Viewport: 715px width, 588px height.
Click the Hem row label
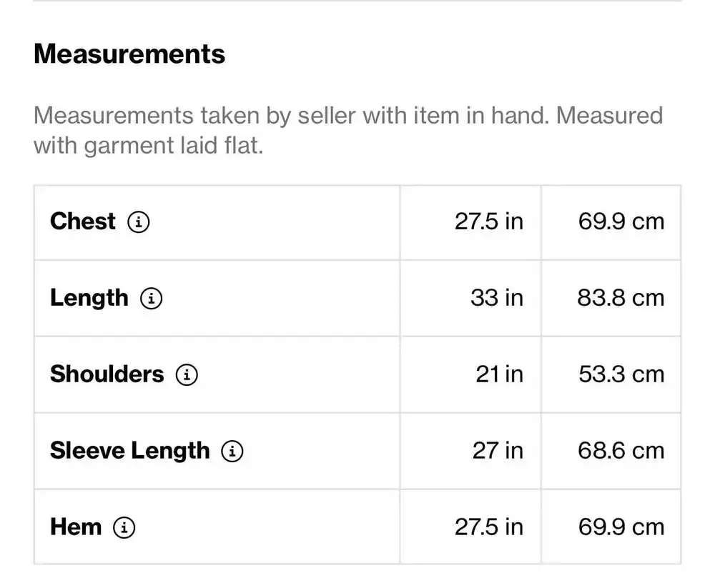pyautogui.click(x=76, y=527)
